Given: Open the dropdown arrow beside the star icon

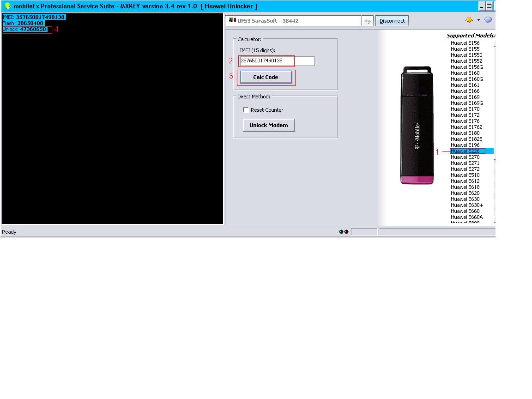Looking at the screenshot, I should pos(478,20).
